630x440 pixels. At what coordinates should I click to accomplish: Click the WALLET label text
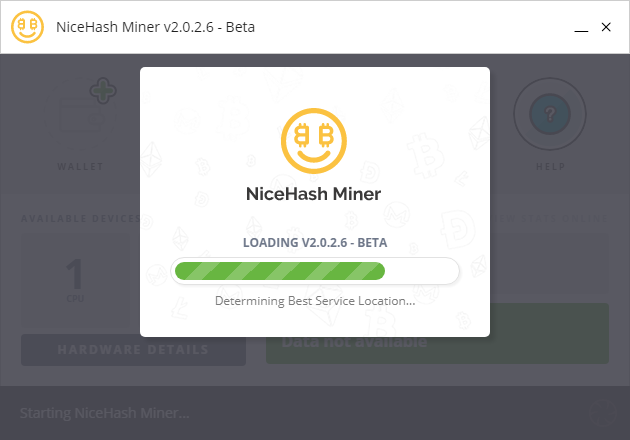(80, 166)
